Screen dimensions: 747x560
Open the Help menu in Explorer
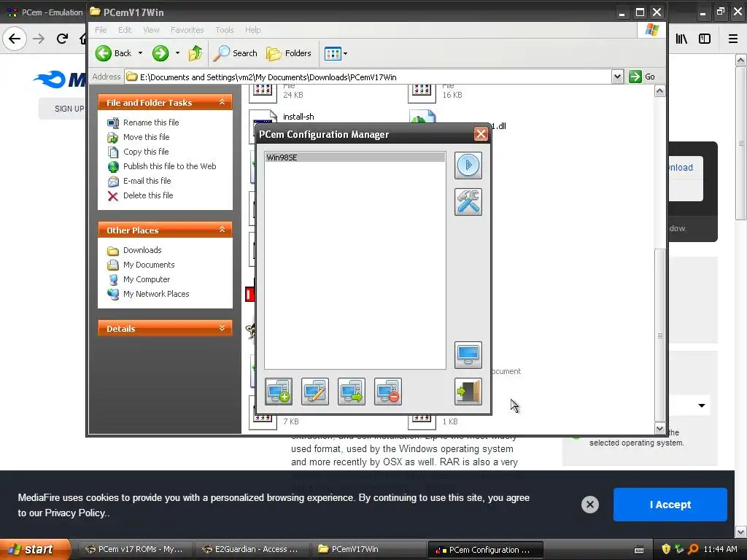click(x=253, y=30)
